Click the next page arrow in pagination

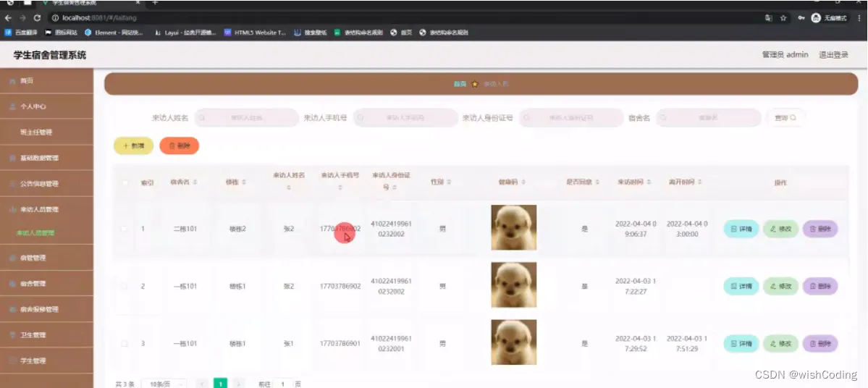(x=239, y=384)
